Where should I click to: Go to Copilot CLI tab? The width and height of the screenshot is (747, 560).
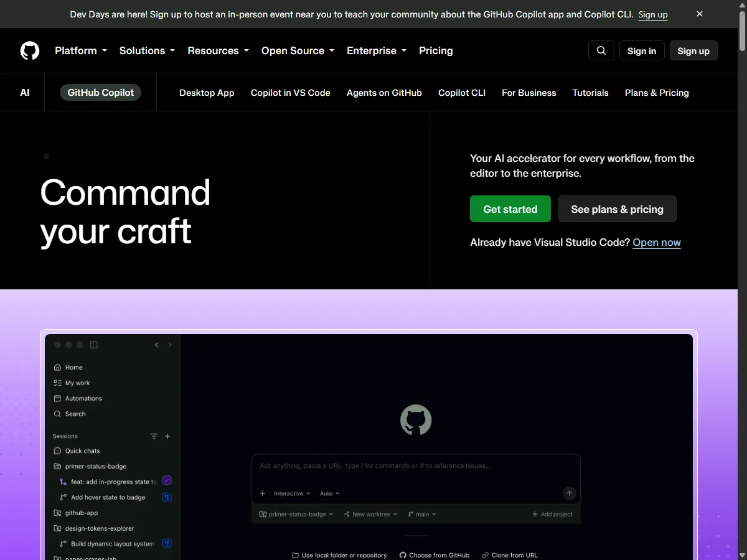pyautogui.click(x=462, y=93)
